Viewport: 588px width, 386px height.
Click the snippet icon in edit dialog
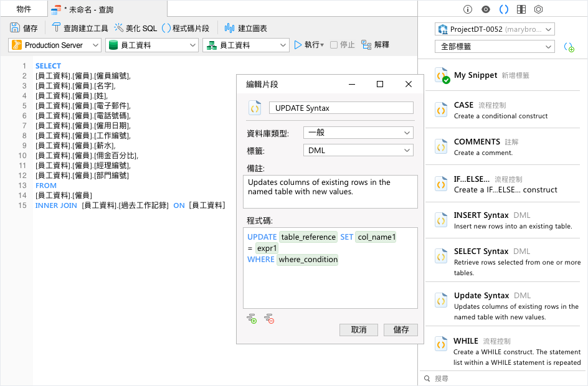click(x=255, y=108)
